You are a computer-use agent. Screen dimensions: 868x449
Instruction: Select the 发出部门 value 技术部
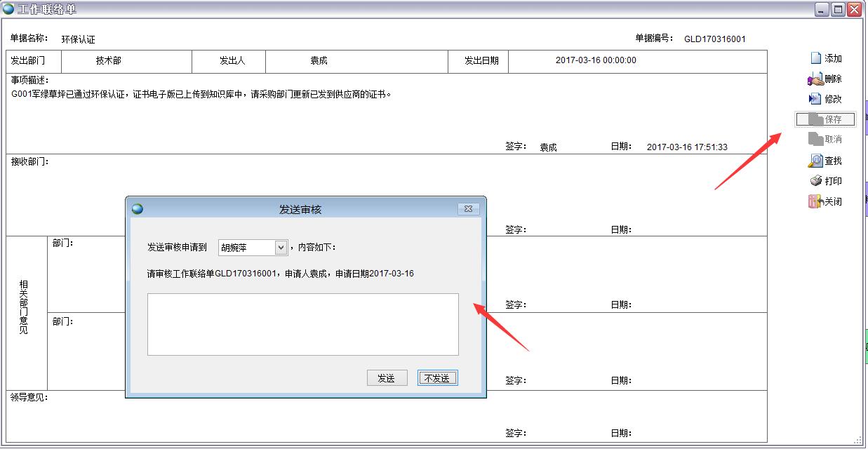109,61
